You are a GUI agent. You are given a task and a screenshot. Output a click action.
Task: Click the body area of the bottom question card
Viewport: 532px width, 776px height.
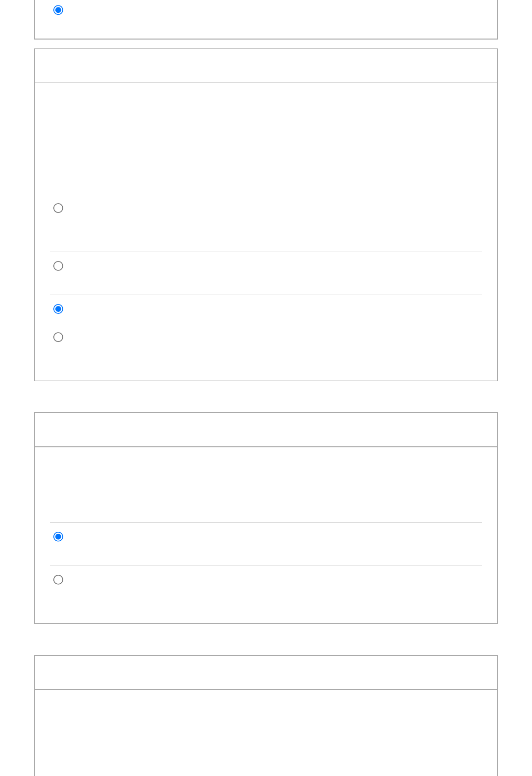[x=266, y=733]
